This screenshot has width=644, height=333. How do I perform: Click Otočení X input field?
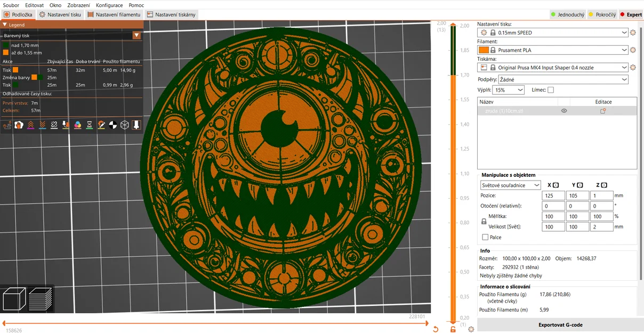[553, 206]
